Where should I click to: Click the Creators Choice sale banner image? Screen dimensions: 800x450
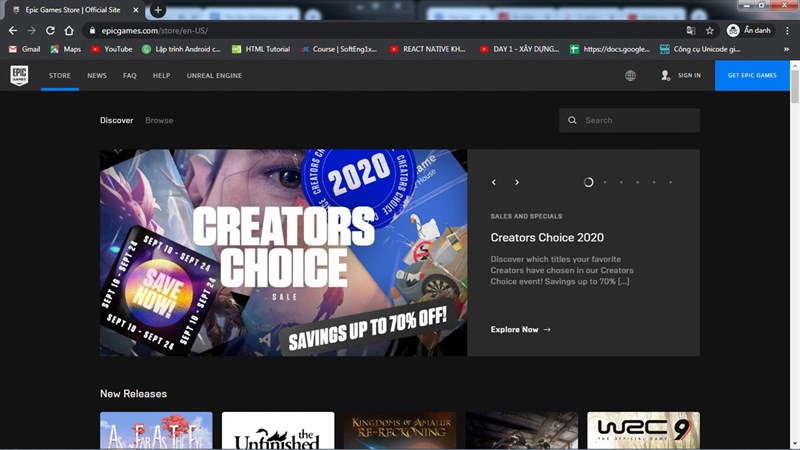283,253
